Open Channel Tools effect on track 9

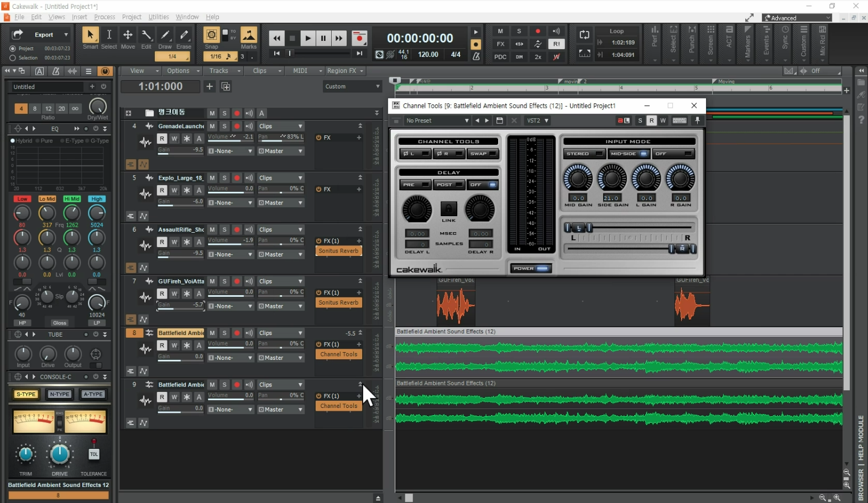(x=338, y=406)
